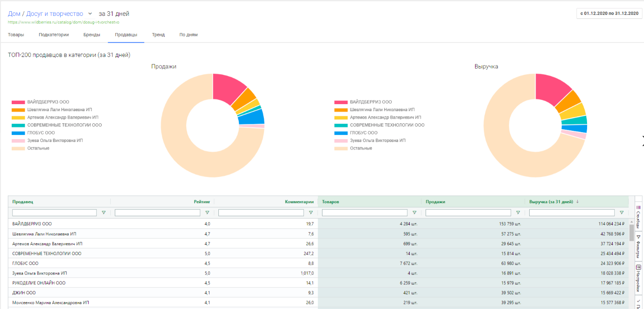This screenshot has width=644, height=309.
Task: Open the Дом breadcrumb link
Action: 13,14
